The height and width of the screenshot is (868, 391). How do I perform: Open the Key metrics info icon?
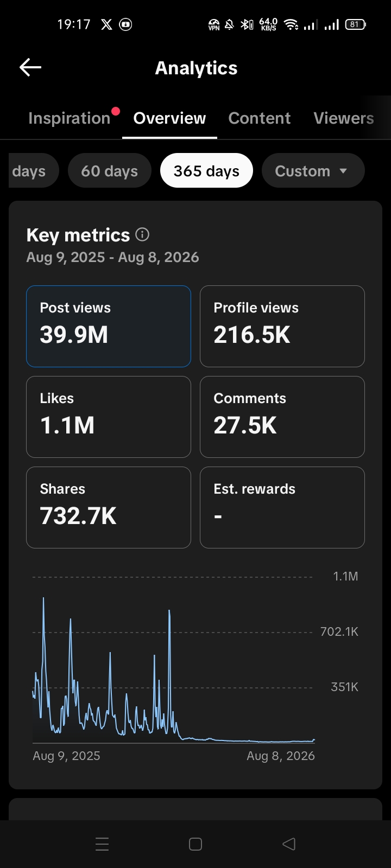pos(142,234)
